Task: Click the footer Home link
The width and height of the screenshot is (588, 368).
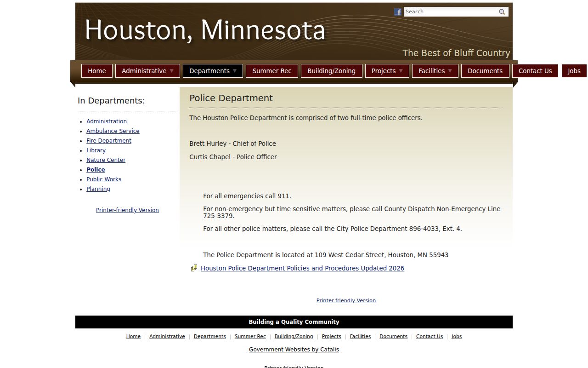Action: [x=133, y=337]
